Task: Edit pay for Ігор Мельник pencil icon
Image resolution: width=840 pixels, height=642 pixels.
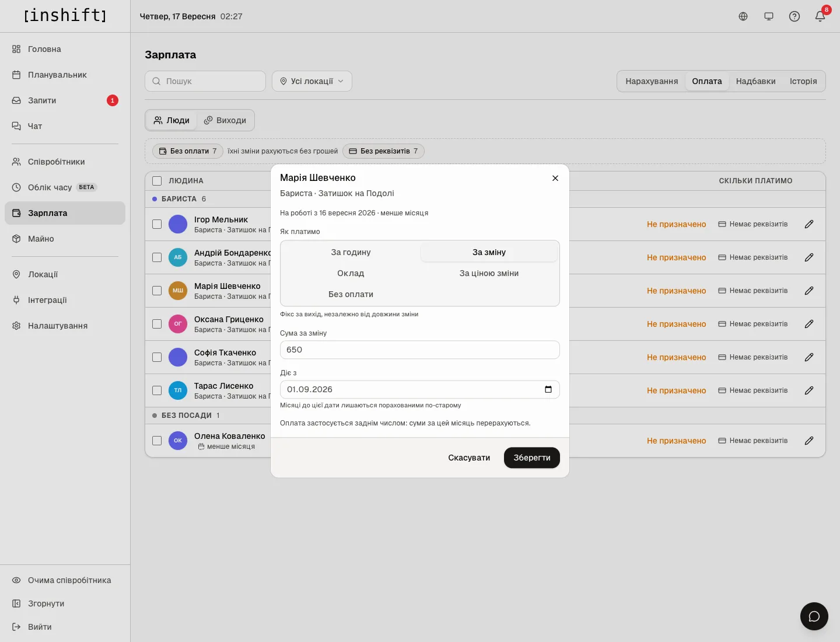Action: (x=809, y=224)
